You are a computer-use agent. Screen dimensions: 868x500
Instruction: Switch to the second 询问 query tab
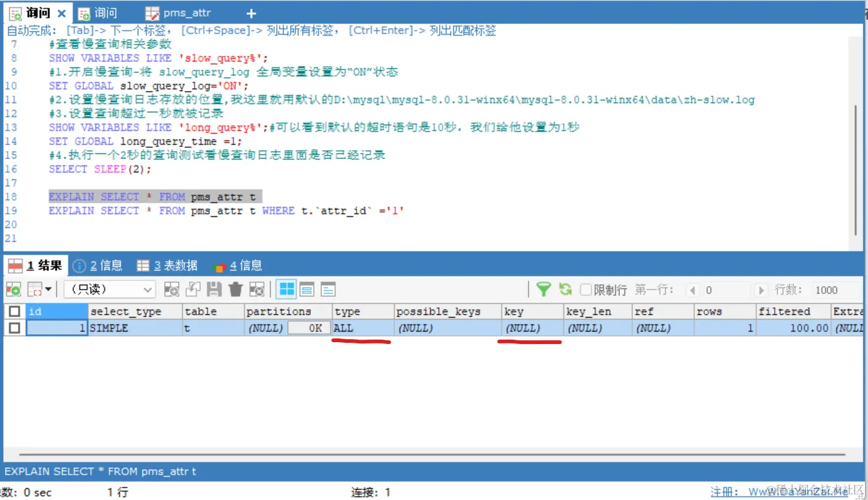(99, 13)
